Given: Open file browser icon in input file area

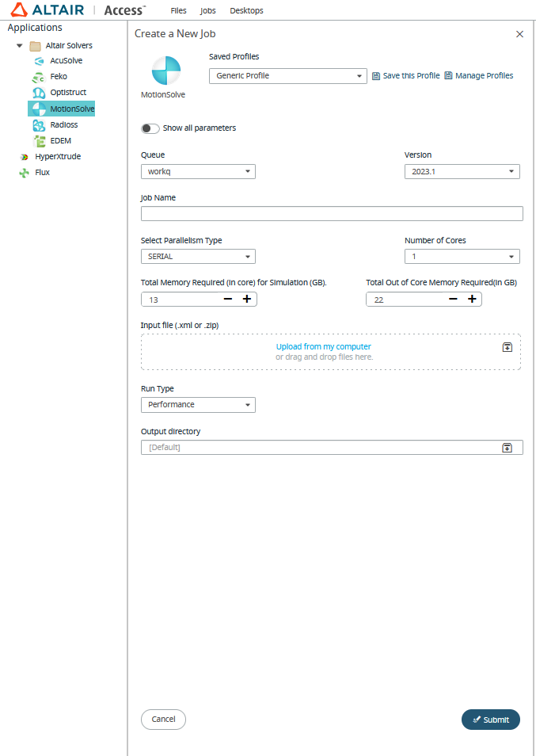Looking at the screenshot, I should pyautogui.click(x=507, y=347).
